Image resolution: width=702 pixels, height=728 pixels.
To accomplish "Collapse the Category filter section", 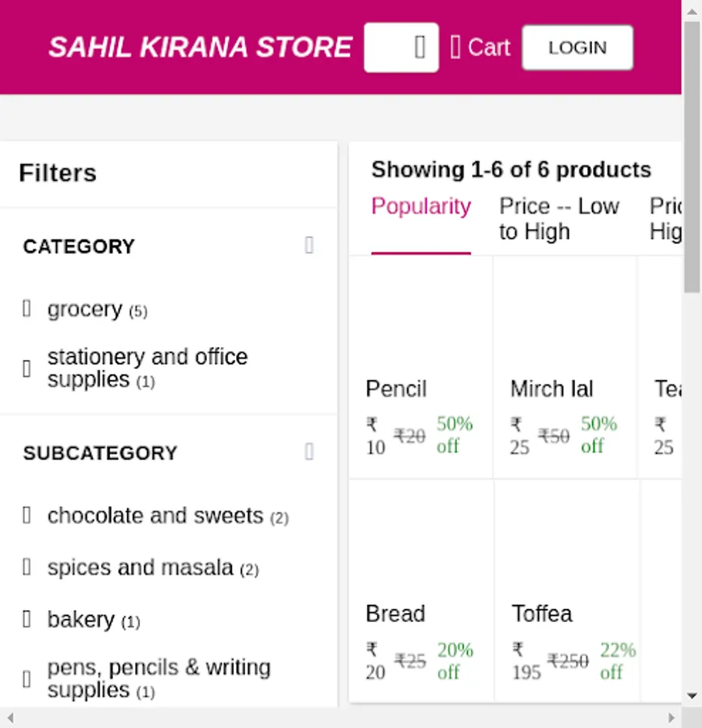I will tap(309, 245).
